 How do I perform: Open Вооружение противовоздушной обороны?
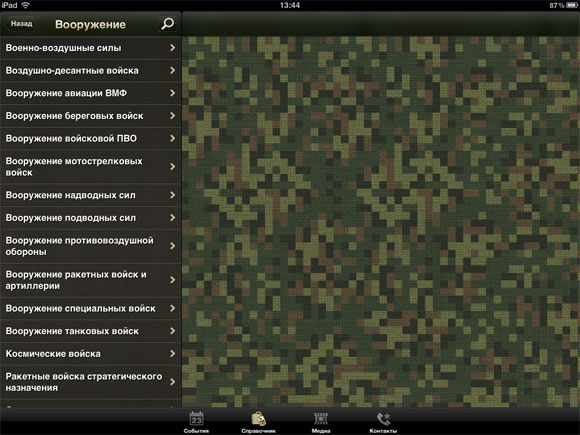(91, 246)
